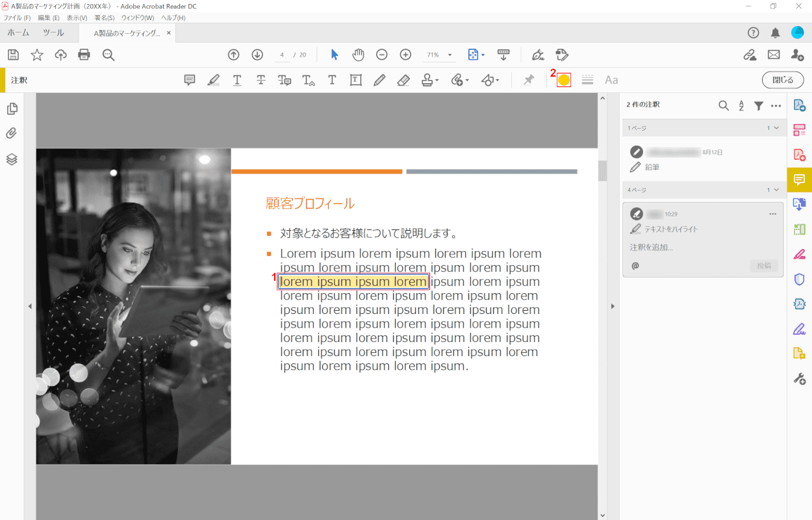Switch to the ホーム tab
812x520 pixels.
point(18,32)
